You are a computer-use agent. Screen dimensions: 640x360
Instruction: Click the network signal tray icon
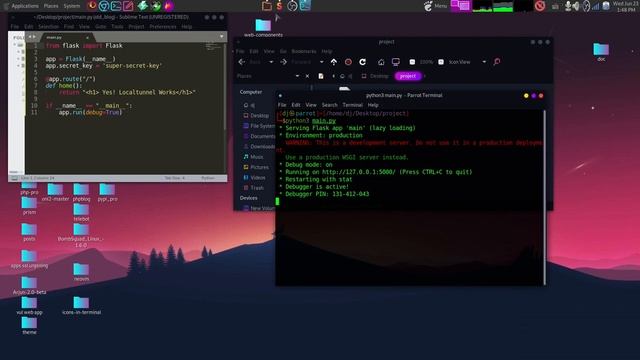pos(596,6)
